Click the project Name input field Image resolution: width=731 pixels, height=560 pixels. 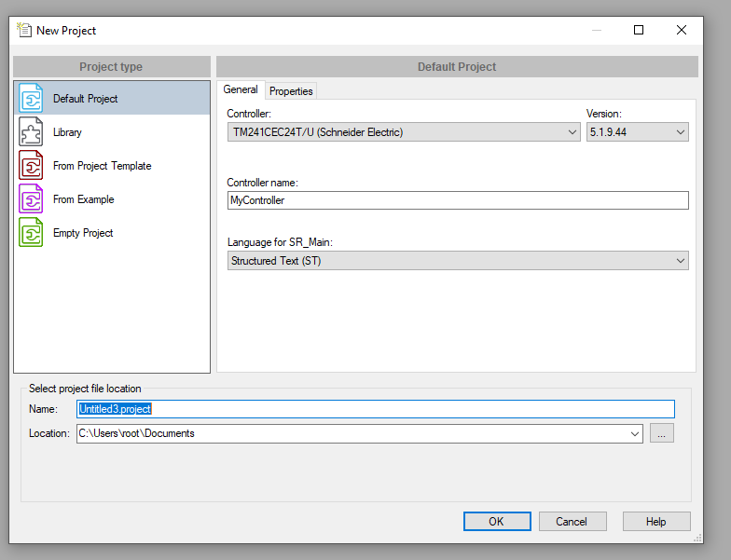[376, 409]
